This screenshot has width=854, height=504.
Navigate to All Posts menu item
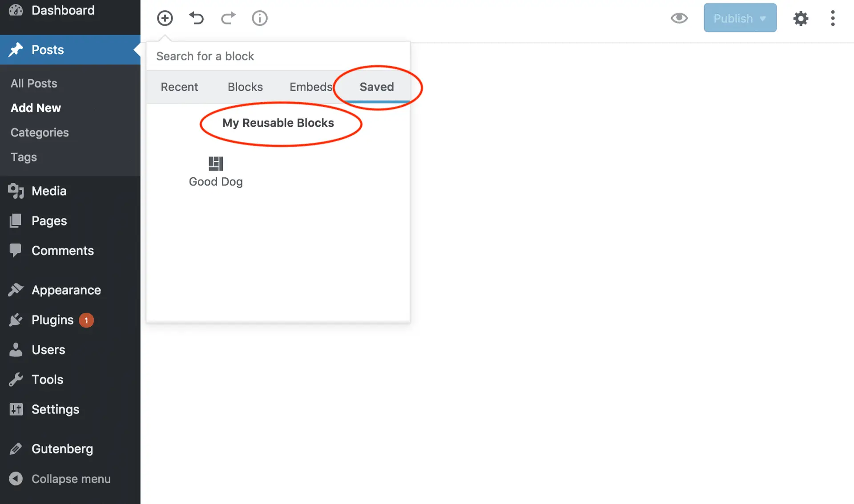[x=34, y=84]
